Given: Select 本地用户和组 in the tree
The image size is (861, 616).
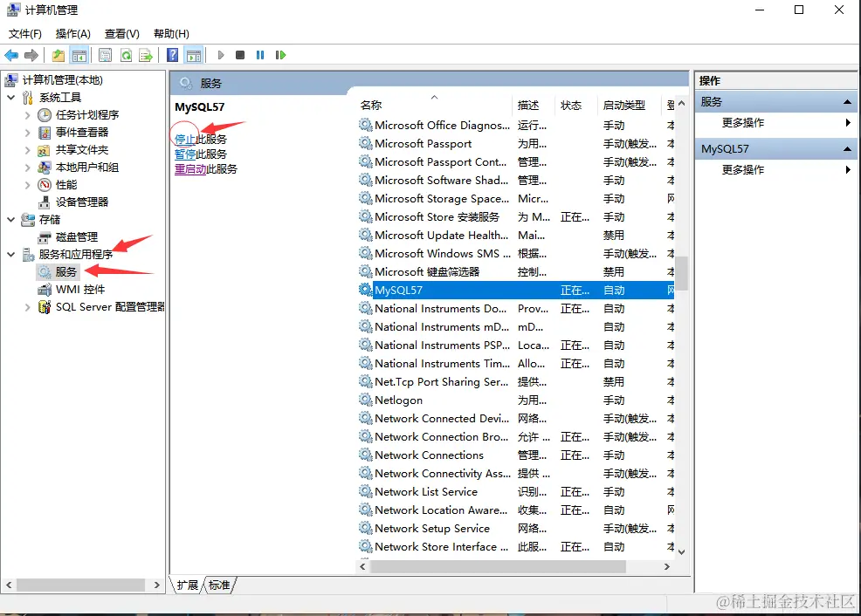Looking at the screenshot, I should (86, 168).
